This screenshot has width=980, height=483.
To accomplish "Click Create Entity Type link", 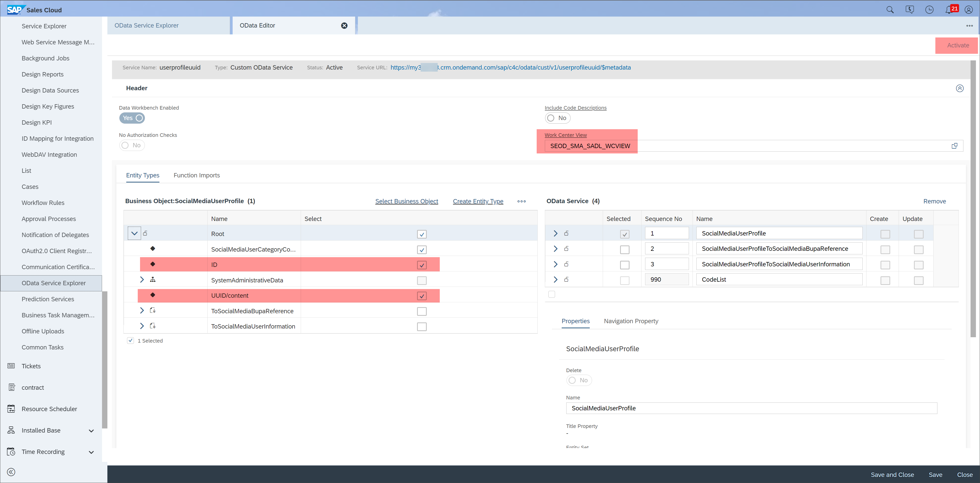I will coord(478,201).
